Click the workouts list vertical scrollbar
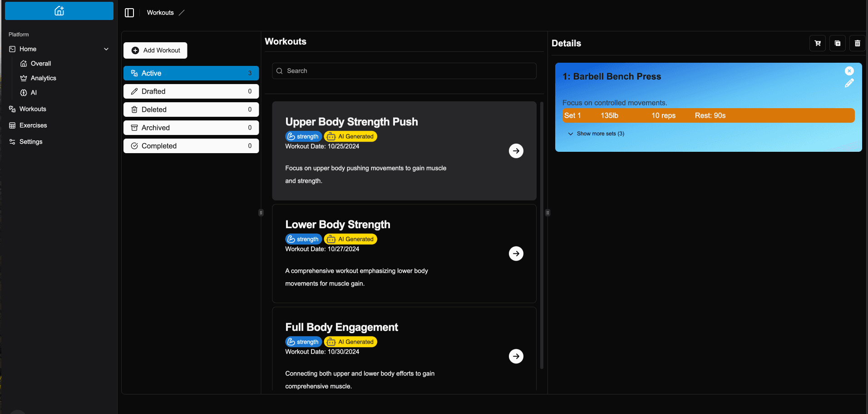This screenshot has width=868, height=414. (x=542, y=235)
